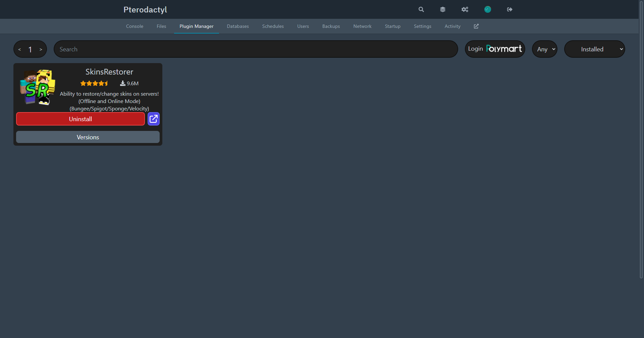644x338 pixels.
Task: Open the Installed filter dropdown
Action: tap(594, 49)
